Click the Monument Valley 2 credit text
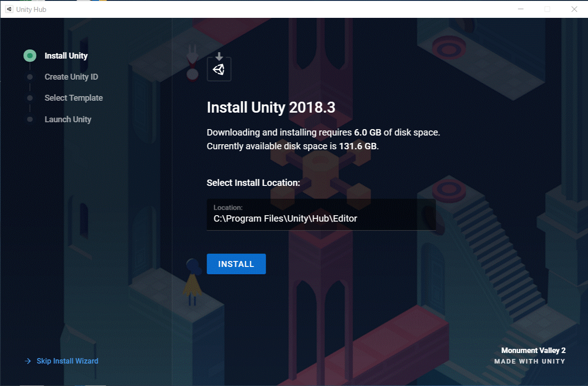The width and height of the screenshot is (588, 386). click(x=533, y=350)
